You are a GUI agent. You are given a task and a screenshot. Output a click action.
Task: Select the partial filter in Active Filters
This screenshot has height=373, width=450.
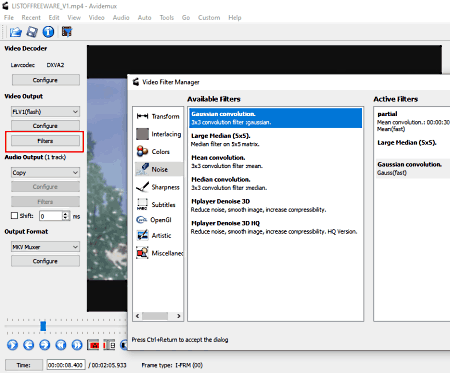[413, 121]
